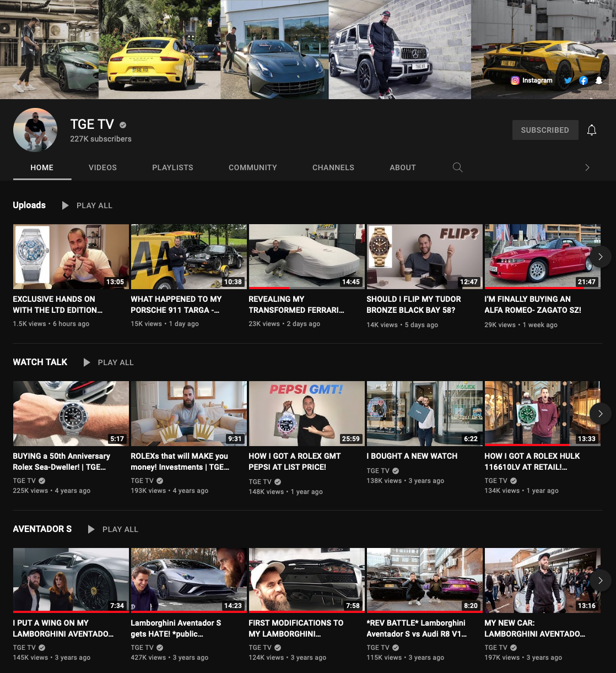Click the Uploads section heading
Viewport: 616px width, 673px height.
click(29, 205)
